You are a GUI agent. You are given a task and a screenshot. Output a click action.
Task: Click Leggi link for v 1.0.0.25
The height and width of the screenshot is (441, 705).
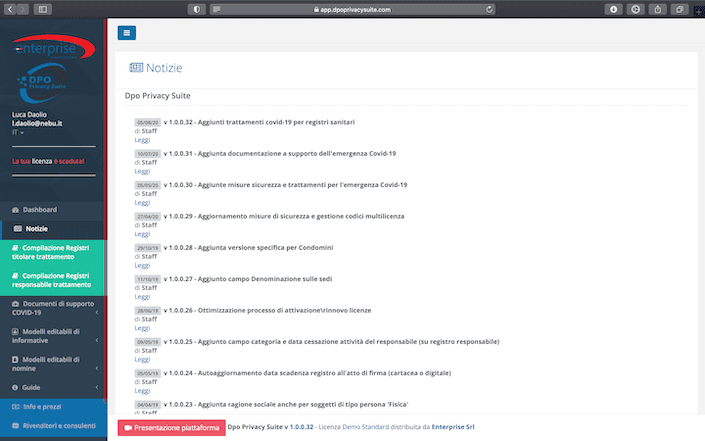tap(142, 360)
